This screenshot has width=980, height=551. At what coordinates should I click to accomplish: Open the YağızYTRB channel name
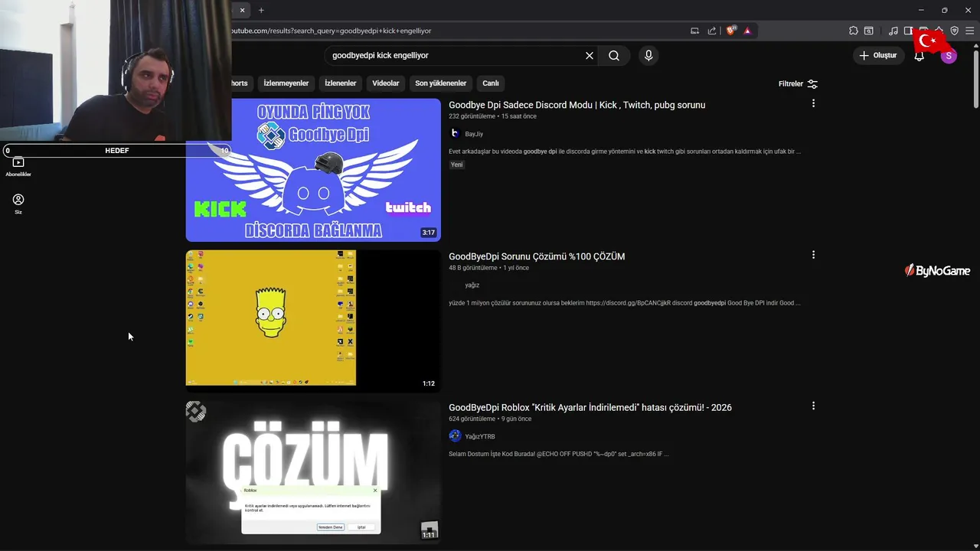[x=480, y=437]
